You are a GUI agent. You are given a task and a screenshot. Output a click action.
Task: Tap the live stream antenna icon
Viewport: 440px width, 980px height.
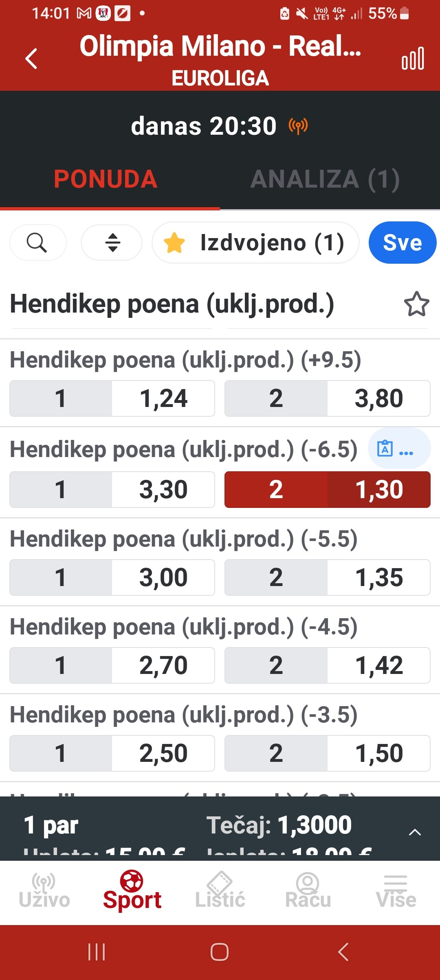pyautogui.click(x=298, y=126)
